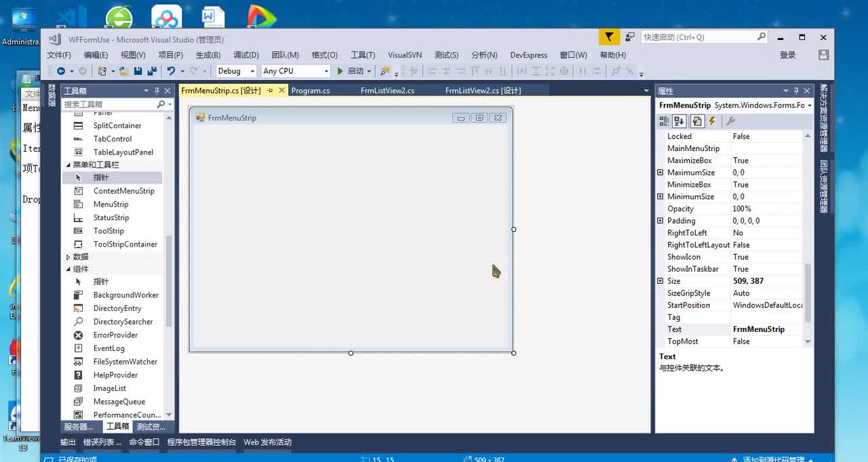Toggle auto-hide pin on the 工具箱 panel
The height and width of the screenshot is (462, 868).
pos(157,91)
